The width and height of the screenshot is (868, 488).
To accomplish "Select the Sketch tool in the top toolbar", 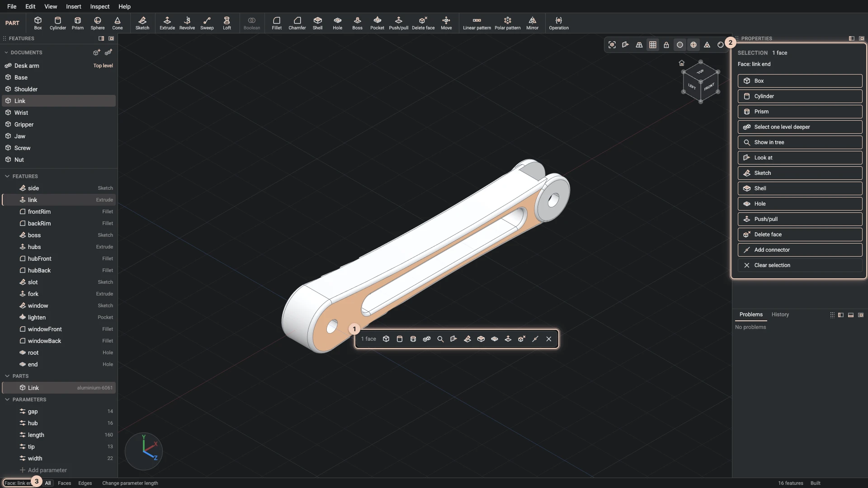I will pyautogui.click(x=142, y=23).
